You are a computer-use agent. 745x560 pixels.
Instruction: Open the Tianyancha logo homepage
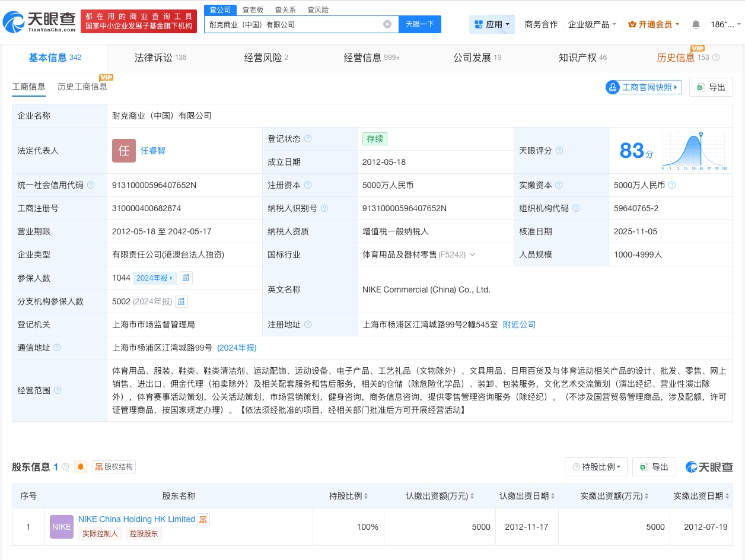click(39, 22)
